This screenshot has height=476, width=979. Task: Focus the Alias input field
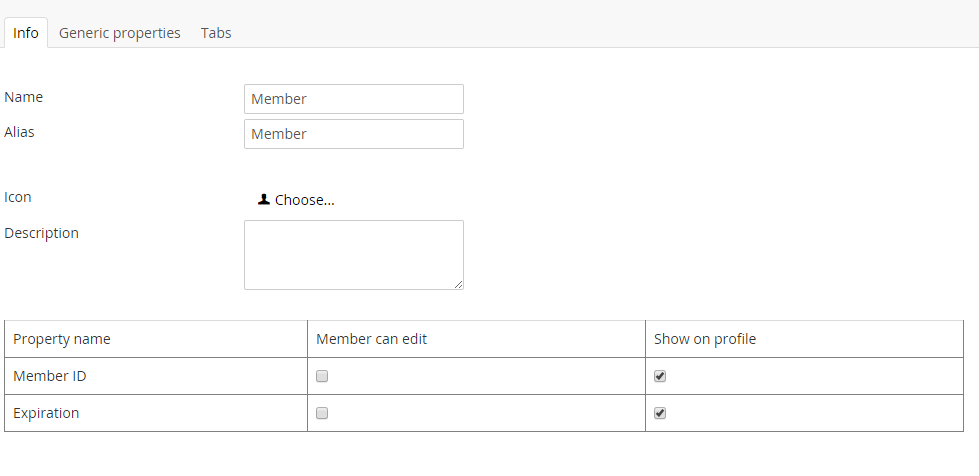click(354, 134)
